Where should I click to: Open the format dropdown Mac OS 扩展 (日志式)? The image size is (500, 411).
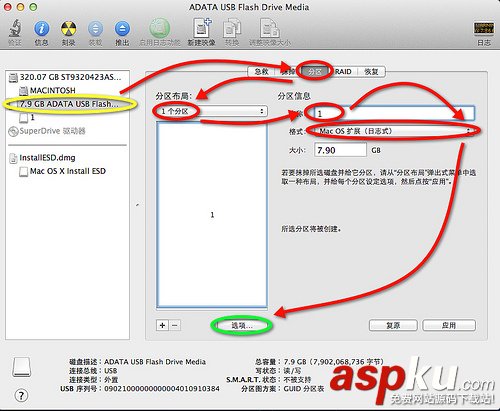pos(394,131)
